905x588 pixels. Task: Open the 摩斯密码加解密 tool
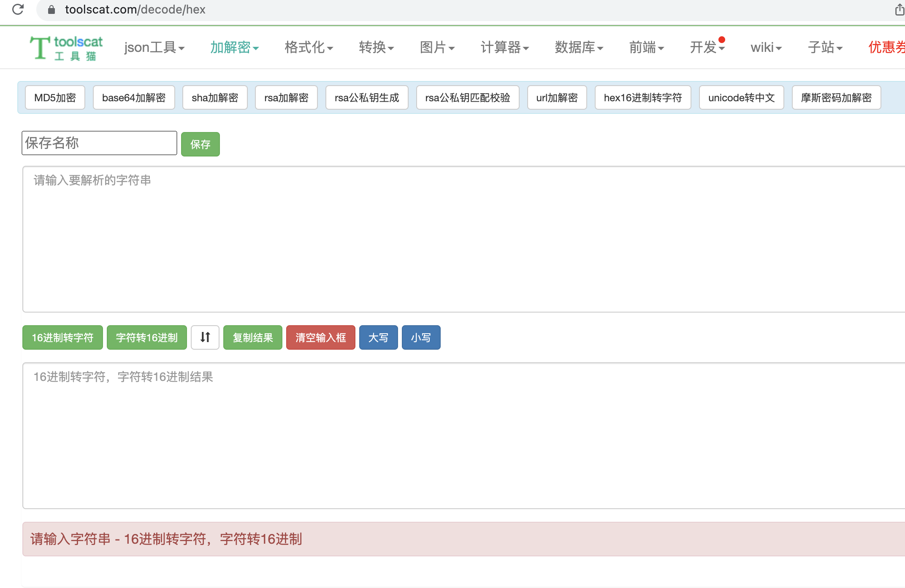(836, 97)
